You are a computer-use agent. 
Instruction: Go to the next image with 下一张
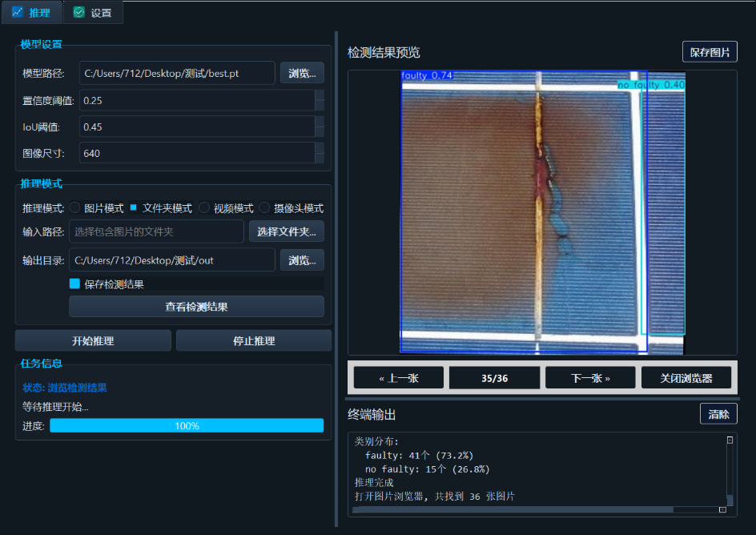(590, 377)
